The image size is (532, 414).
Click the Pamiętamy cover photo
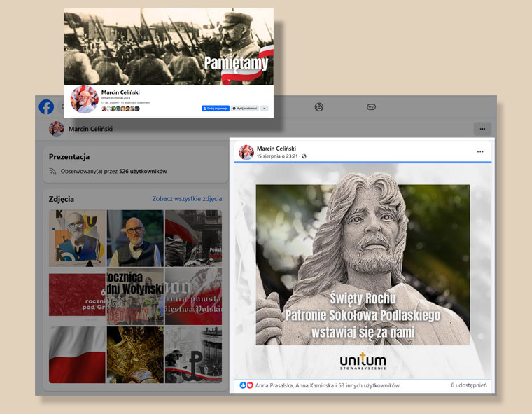[x=169, y=46]
